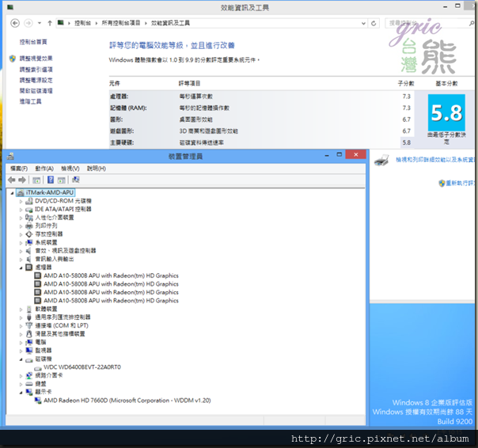Click the 處理器 chip icon
478x448 pixels.
(x=29, y=268)
